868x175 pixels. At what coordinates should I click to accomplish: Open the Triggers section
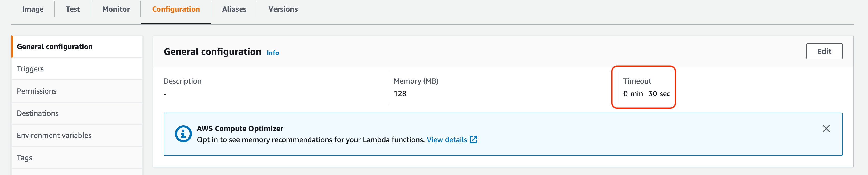(x=30, y=69)
